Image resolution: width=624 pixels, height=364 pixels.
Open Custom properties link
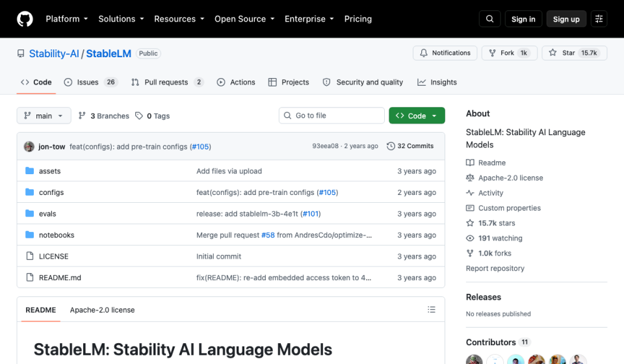click(x=503, y=208)
